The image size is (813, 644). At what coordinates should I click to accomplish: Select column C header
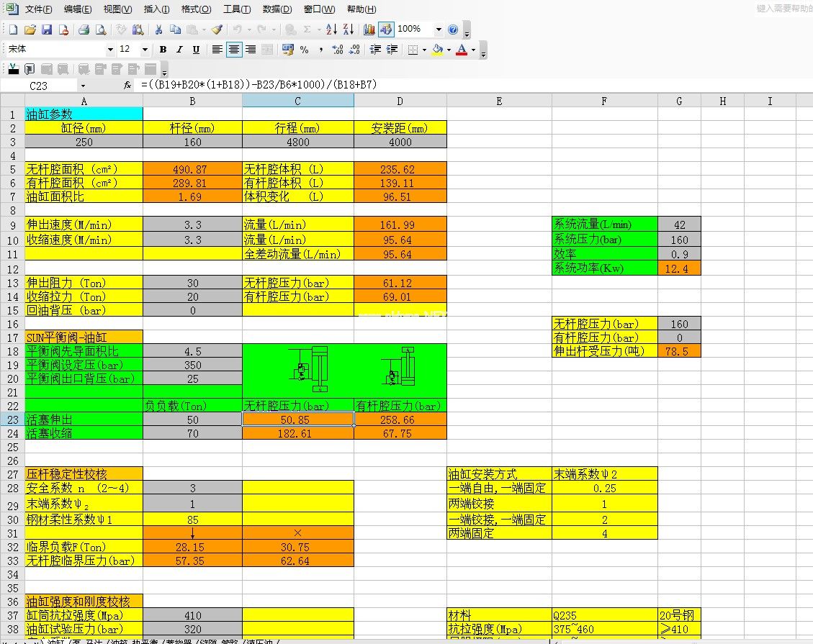[297, 101]
